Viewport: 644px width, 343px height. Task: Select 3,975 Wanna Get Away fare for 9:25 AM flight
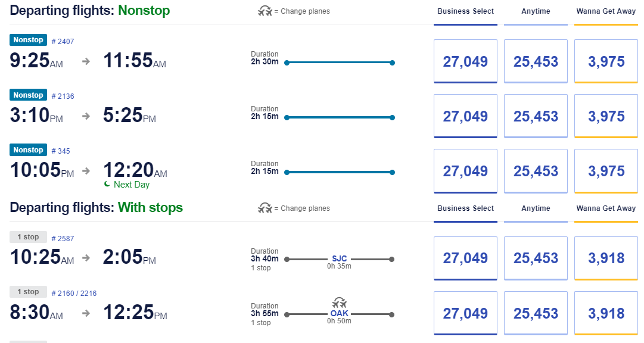click(606, 61)
